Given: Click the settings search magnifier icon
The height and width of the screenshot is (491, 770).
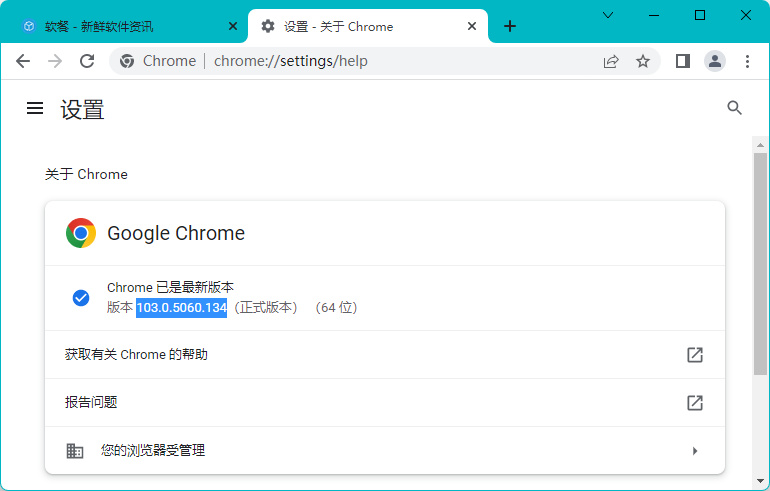Looking at the screenshot, I should 735,108.
